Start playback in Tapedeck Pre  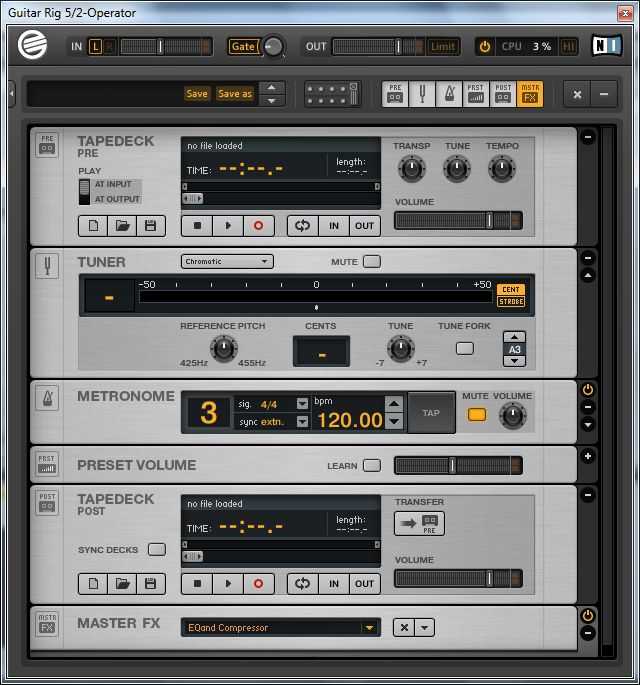click(228, 226)
